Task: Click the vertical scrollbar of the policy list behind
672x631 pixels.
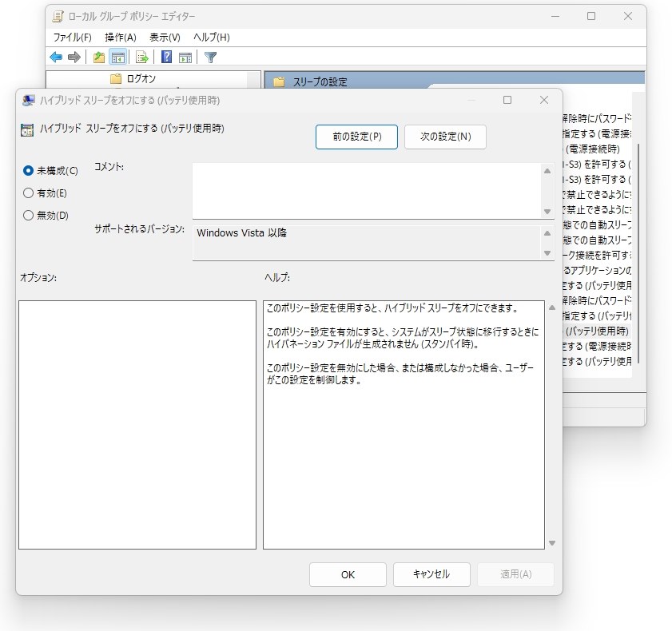Action: pyautogui.click(x=638, y=254)
